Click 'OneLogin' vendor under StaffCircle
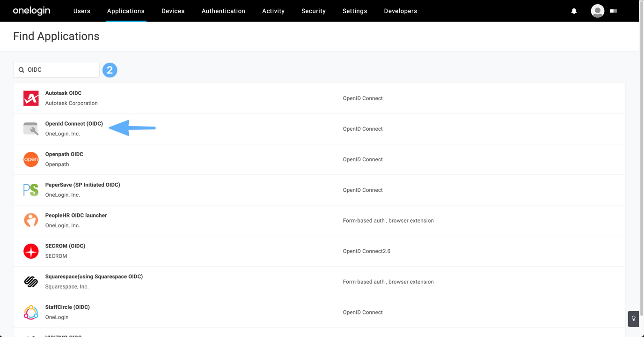The width and height of the screenshot is (644, 337). pos(57,317)
